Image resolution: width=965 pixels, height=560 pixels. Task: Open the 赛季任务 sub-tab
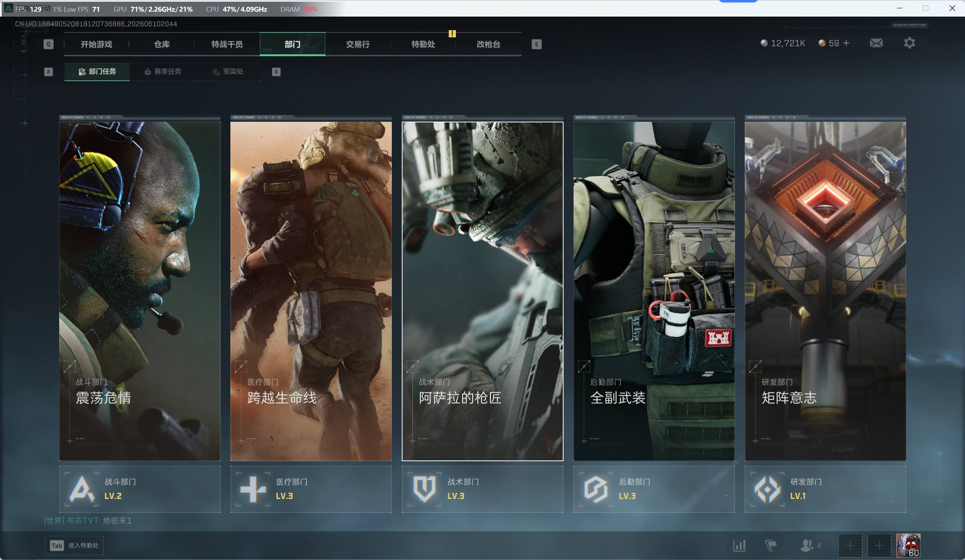[163, 72]
